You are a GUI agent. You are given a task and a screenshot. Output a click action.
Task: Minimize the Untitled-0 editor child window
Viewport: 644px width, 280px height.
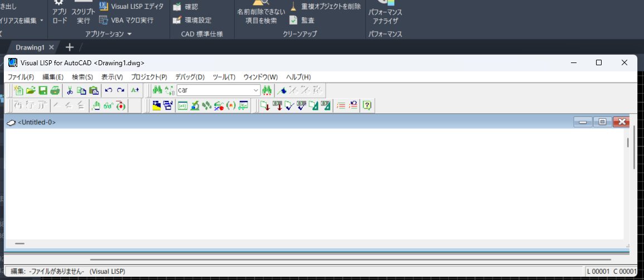coord(583,122)
